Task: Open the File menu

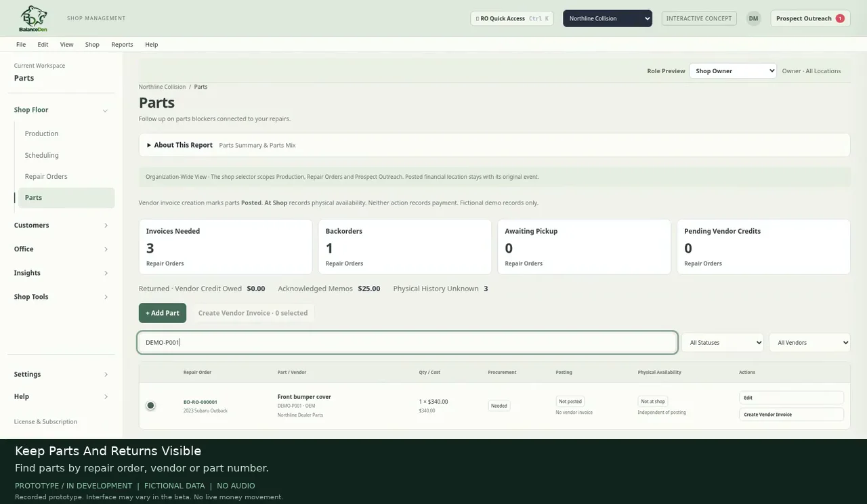Action: pyautogui.click(x=21, y=44)
